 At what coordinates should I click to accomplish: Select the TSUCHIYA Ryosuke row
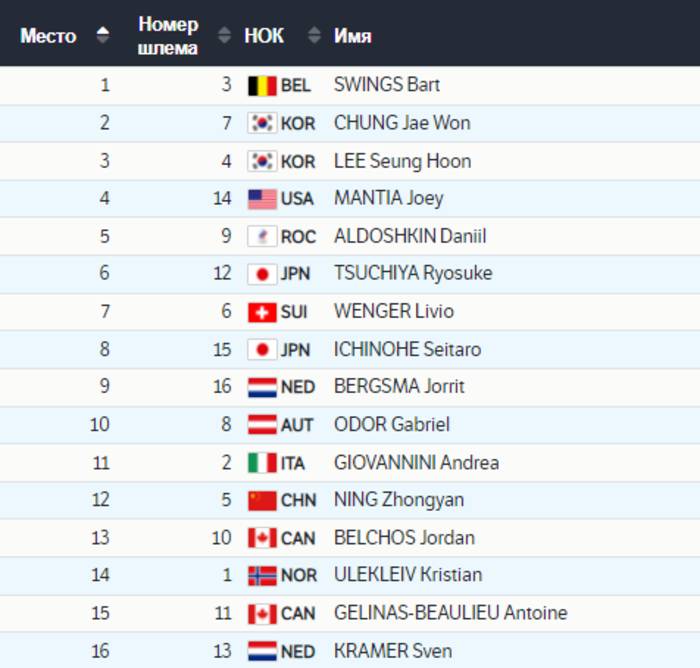(350, 274)
